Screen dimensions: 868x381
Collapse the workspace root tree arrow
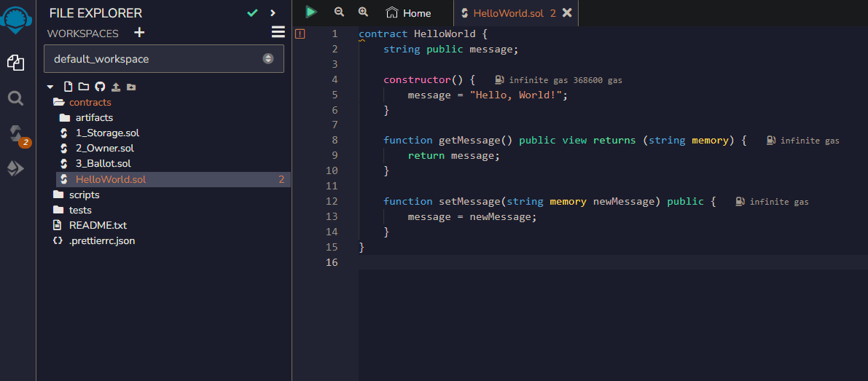pos(51,87)
